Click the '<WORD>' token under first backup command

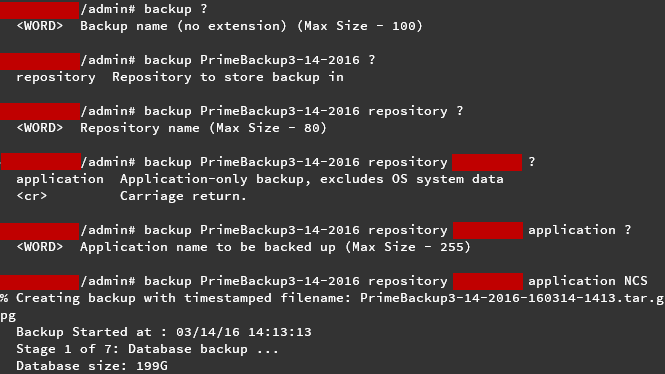pos(39,26)
